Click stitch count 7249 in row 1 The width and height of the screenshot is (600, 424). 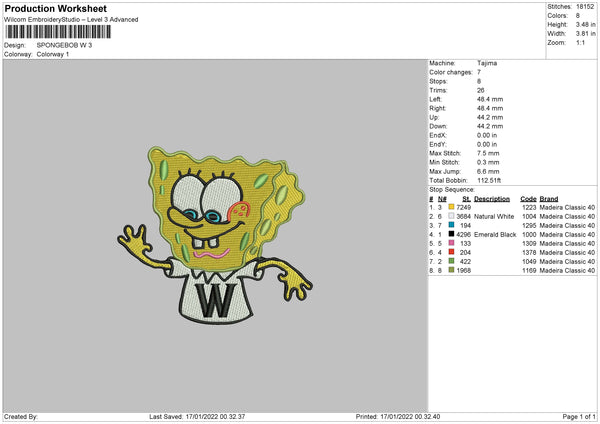pyautogui.click(x=463, y=207)
